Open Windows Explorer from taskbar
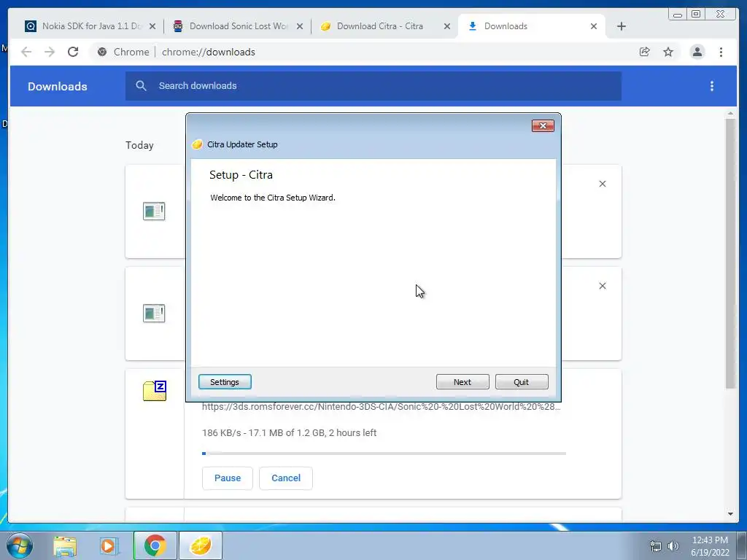This screenshot has height=560, width=747. (x=65, y=546)
